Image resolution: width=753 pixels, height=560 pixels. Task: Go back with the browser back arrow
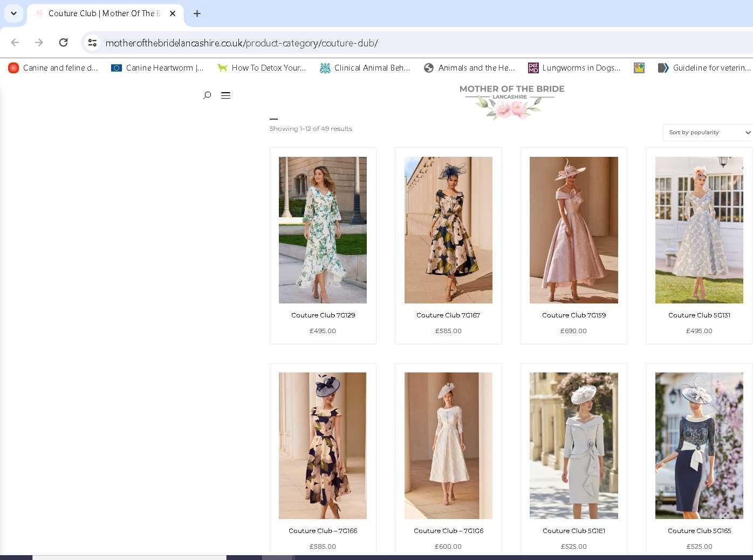tap(15, 43)
